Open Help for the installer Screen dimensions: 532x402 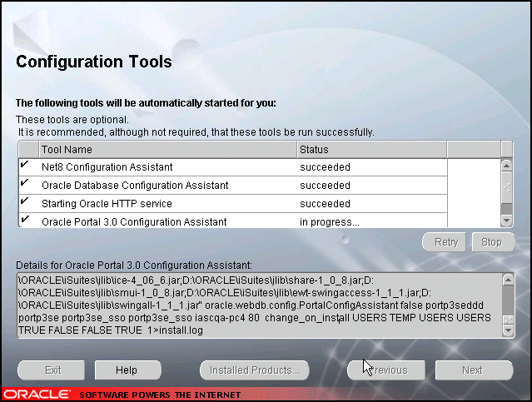(128, 370)
